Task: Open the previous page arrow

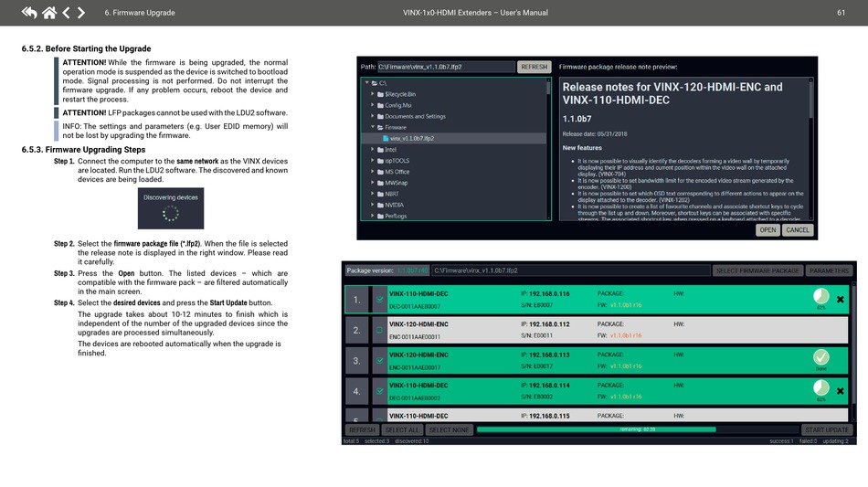Action: pyautogui.click(x=66, y=12)
